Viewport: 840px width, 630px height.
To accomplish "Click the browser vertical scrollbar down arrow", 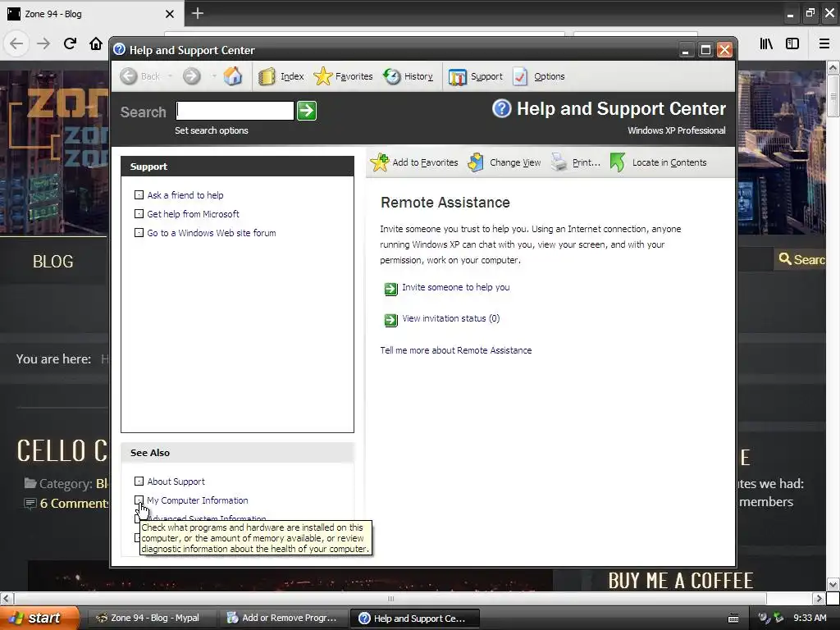I will tap(833, 584).
